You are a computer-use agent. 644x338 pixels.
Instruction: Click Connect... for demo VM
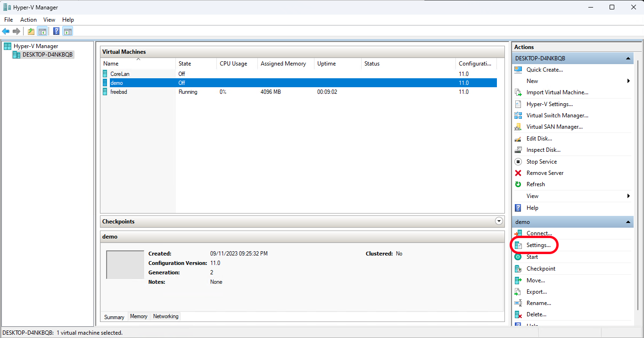(x=539, y=233)
